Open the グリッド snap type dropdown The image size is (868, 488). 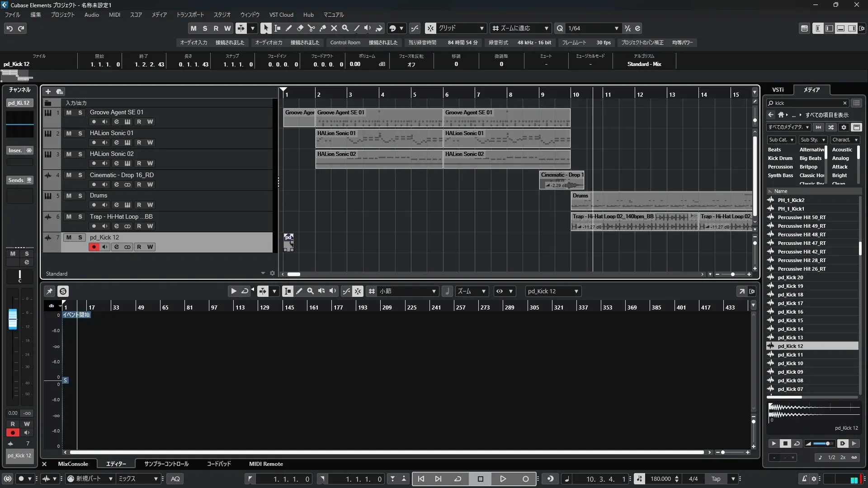click(x=481, y=28)
